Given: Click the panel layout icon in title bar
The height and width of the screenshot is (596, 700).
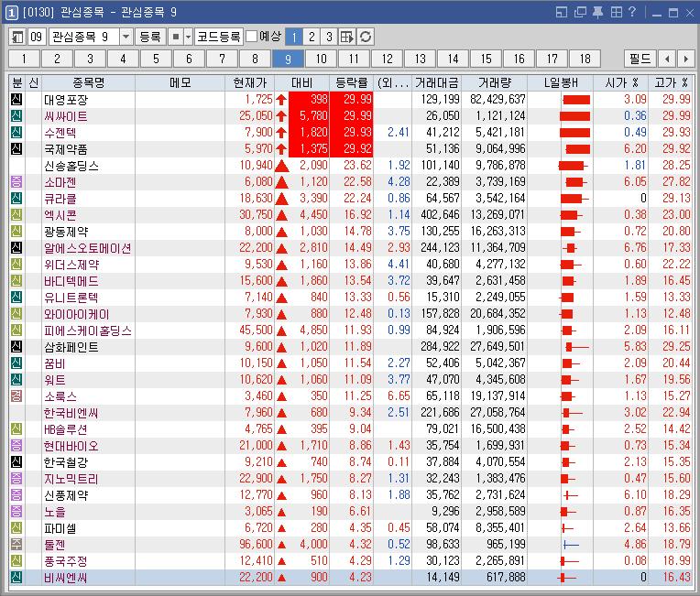Looking at the screenshot, I should pos(561,12).
